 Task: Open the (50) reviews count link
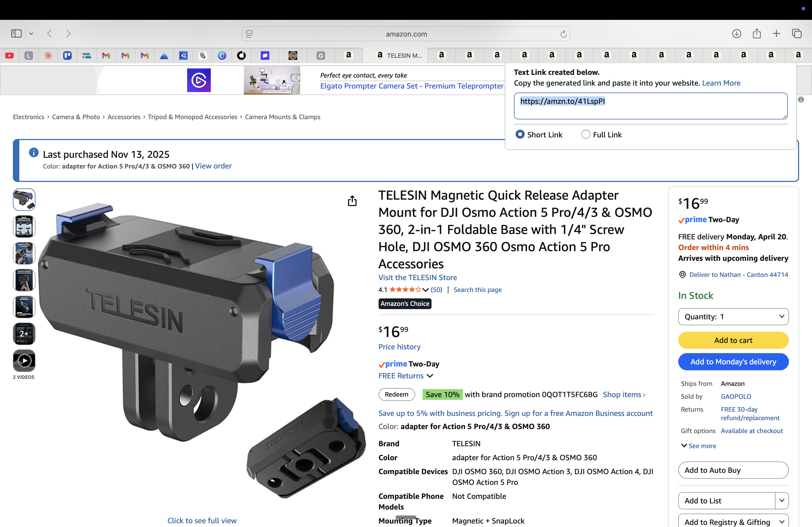[x=436, y=290]
